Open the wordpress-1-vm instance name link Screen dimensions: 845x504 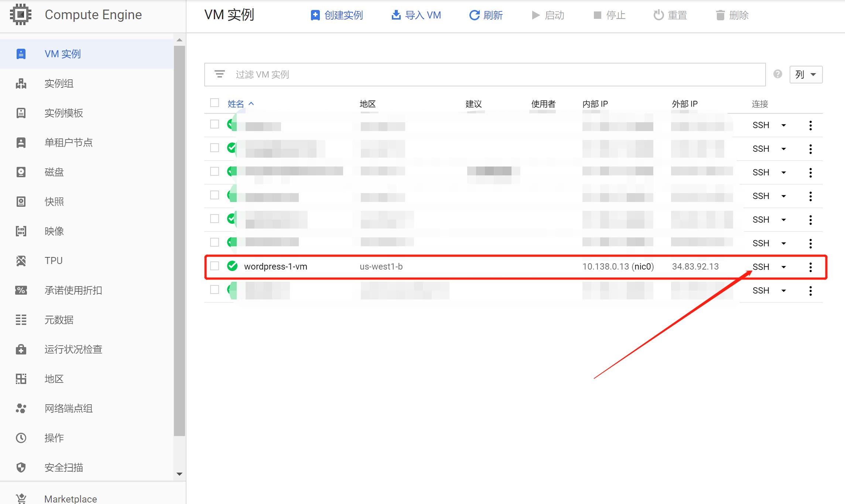(276, 267)
